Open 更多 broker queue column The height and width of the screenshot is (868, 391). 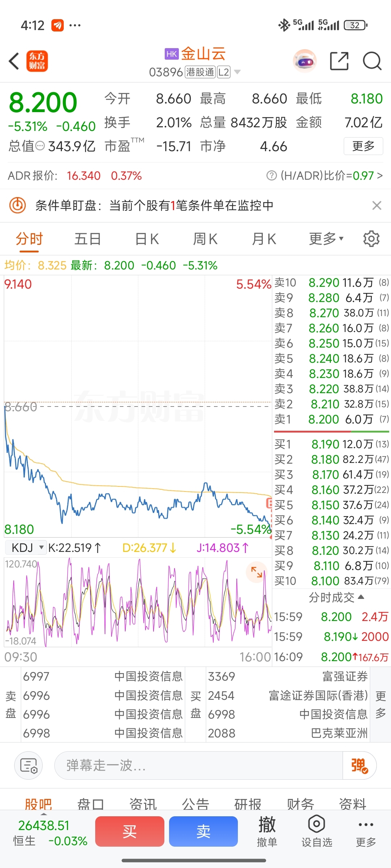point(381,704)
